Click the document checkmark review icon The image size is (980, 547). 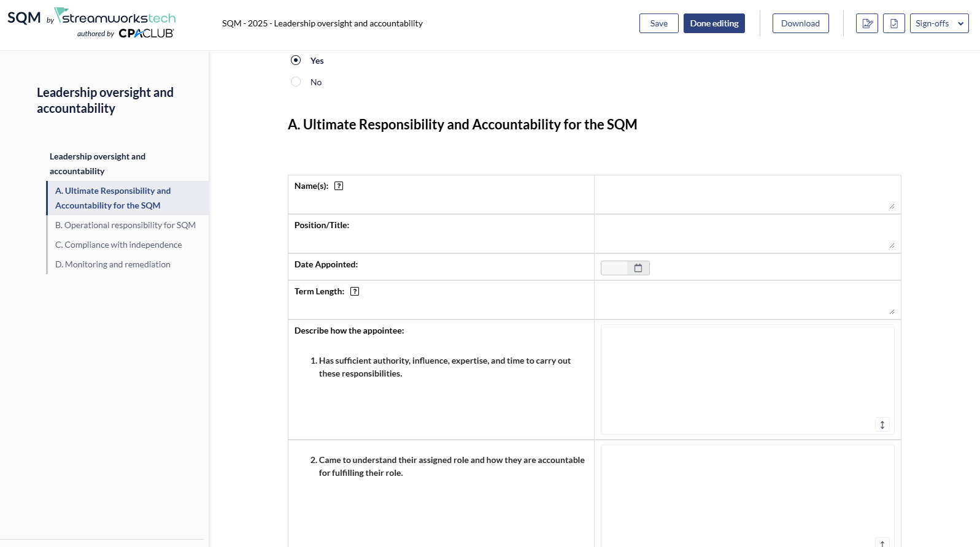click(x=893, y=23)
